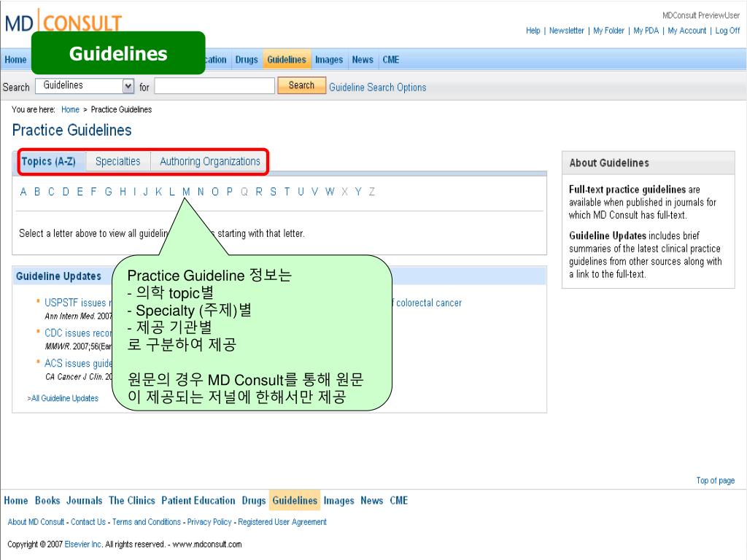
Task: Click the MD Consult logo
Action: tap(63, 21)
